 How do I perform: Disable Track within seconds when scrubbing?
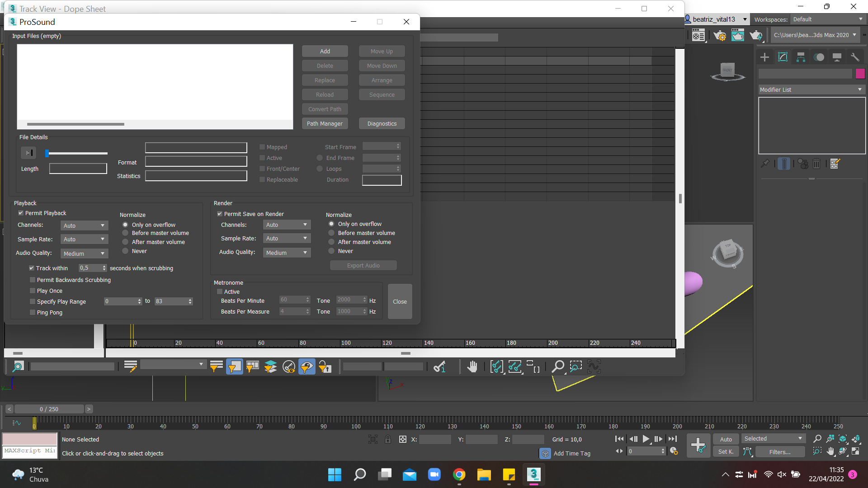32,268
